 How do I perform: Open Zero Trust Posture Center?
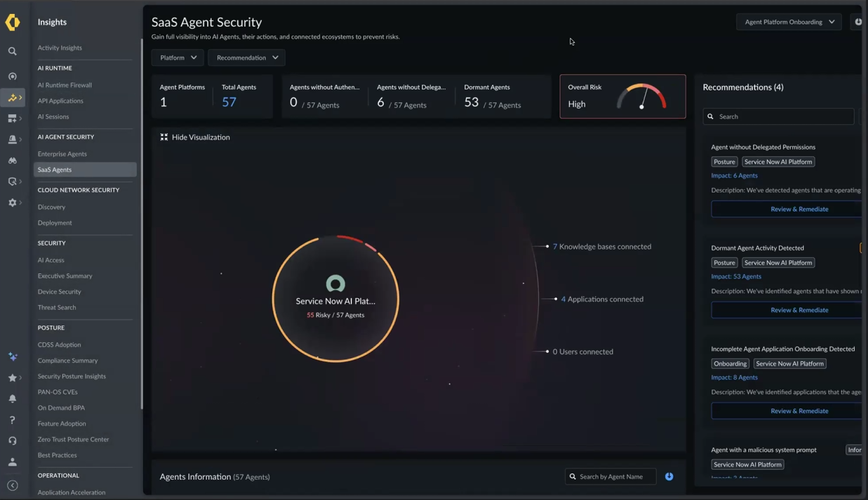click(74, 440)
